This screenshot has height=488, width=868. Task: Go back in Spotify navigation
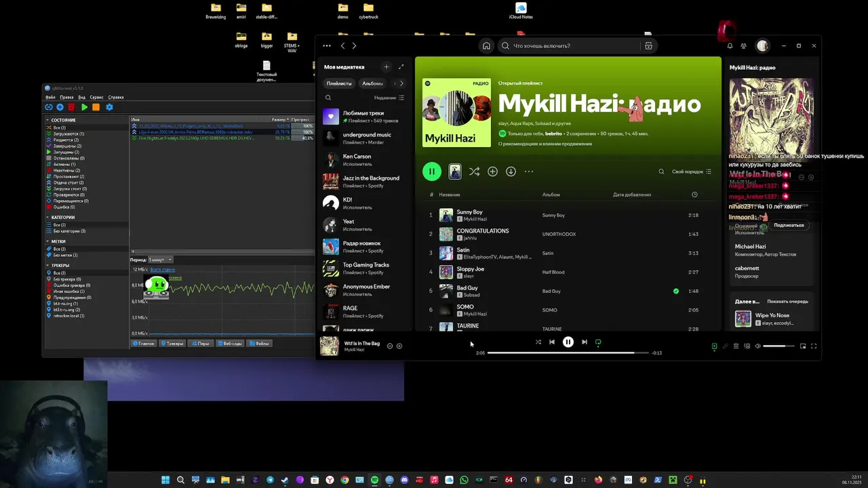(x=342, y=46)
